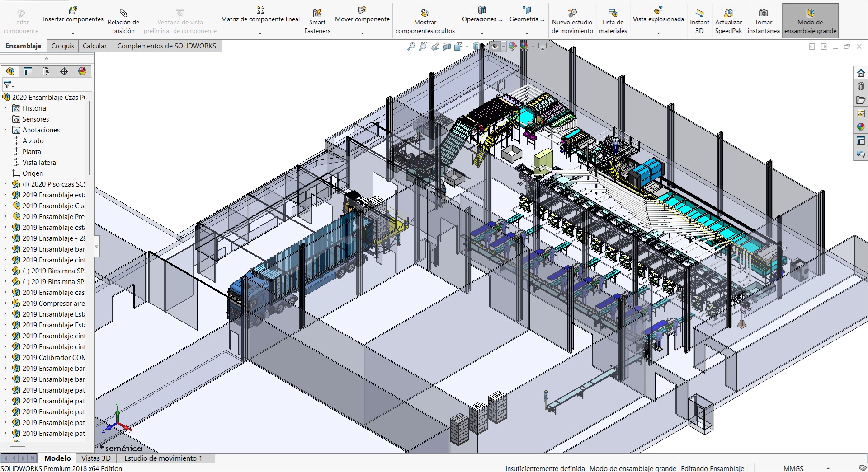The width and height of the screenshot is (868, 472).
Task: Expand 2019 Compresor aire node
Action: [5, 304]
